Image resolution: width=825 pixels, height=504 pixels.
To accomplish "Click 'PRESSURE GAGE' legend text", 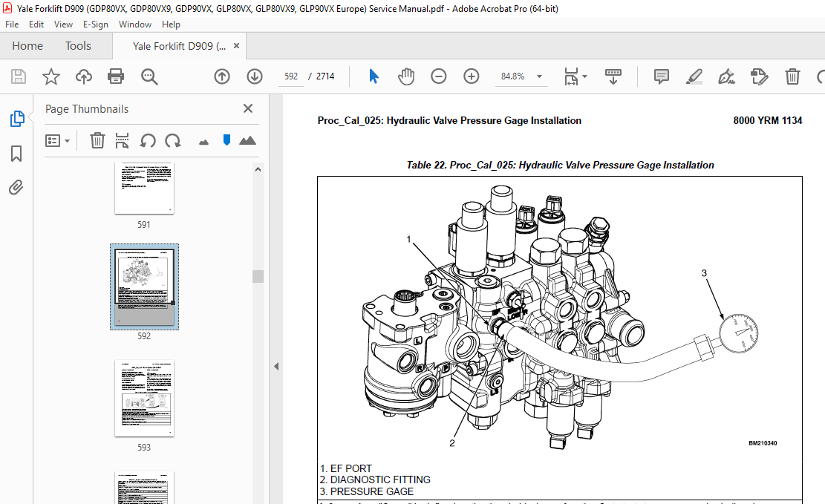I will tap(371, 491).
